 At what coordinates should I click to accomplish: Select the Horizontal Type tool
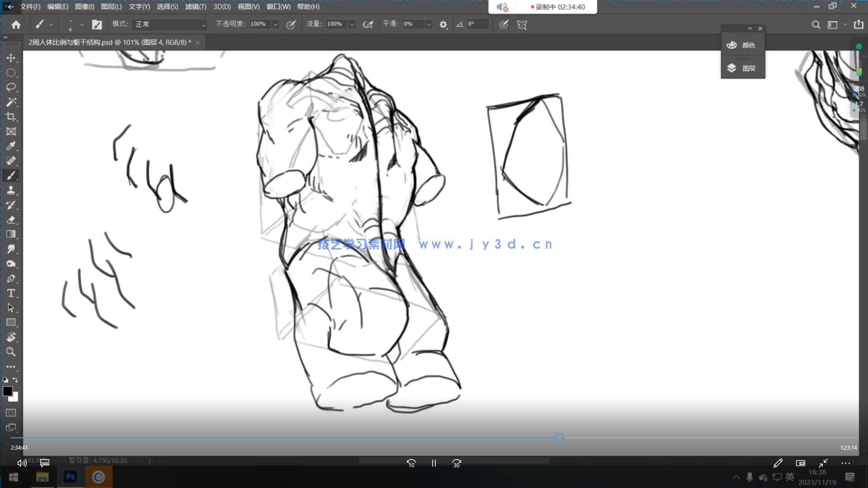pyautogui.click(x=11, y=293)
